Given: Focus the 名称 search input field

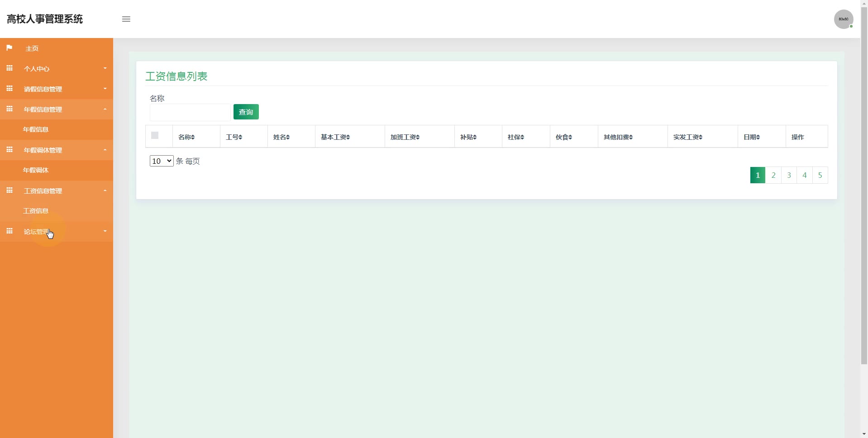Looking at the screenshot, I should click(191, 112).
